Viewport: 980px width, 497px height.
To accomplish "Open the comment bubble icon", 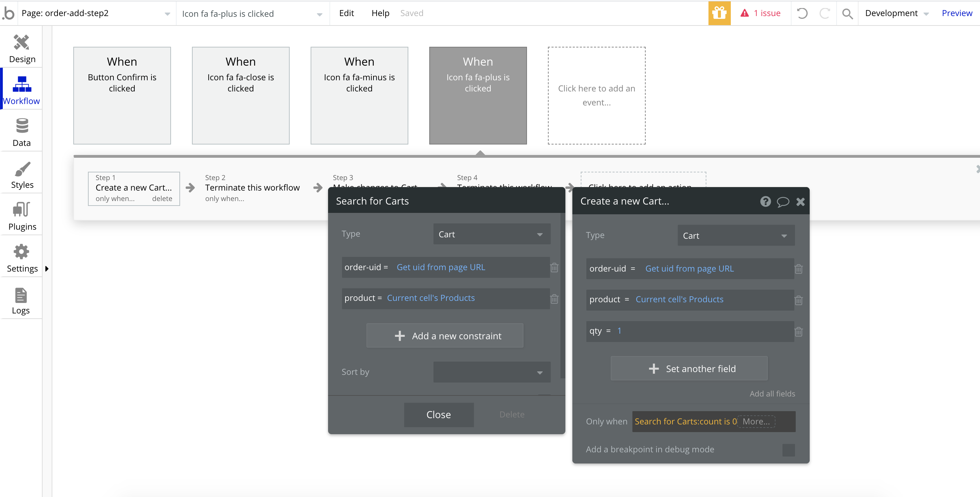I will click(x=782, y=201).
